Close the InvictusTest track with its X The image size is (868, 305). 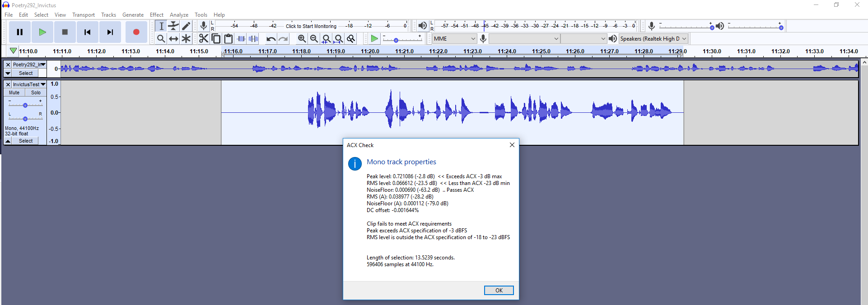click(8, 84)
